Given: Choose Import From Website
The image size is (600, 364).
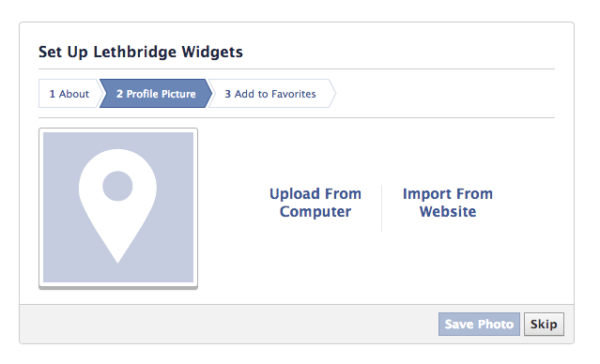Looking at the screenshot, I should pos(448,203).
